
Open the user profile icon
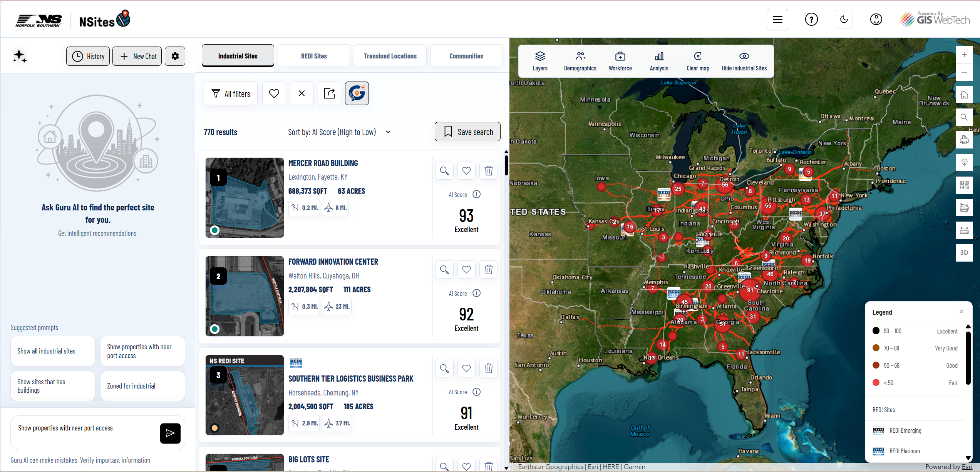point(876,19)
